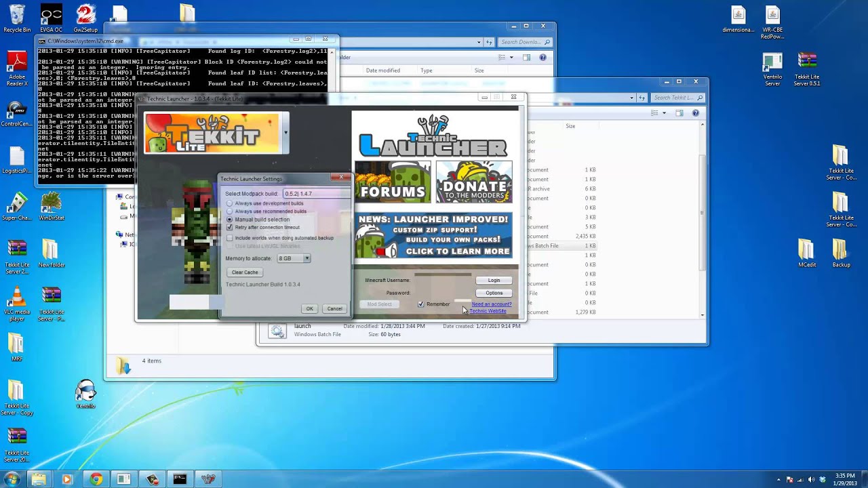The image size is (868, 488).
Task: Open the Select Modpack build dropdown
Action: click(x=316, y=194)
